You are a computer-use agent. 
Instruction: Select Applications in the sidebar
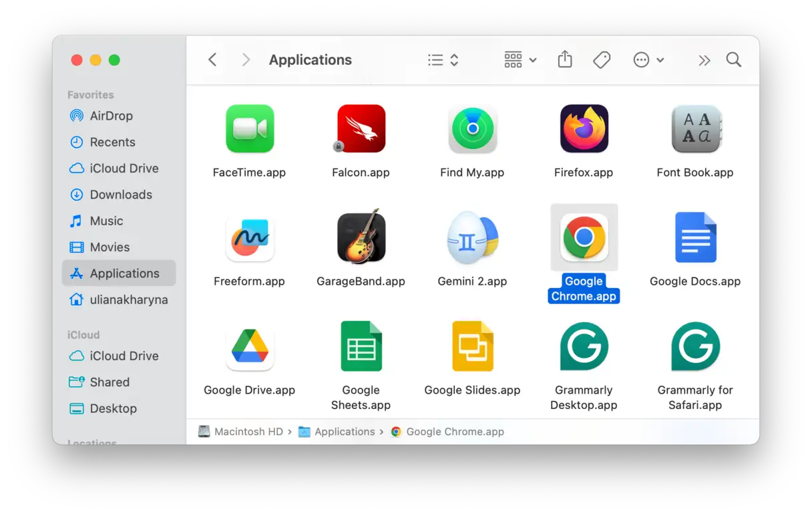pyautogui.click(x=119, y=273)
